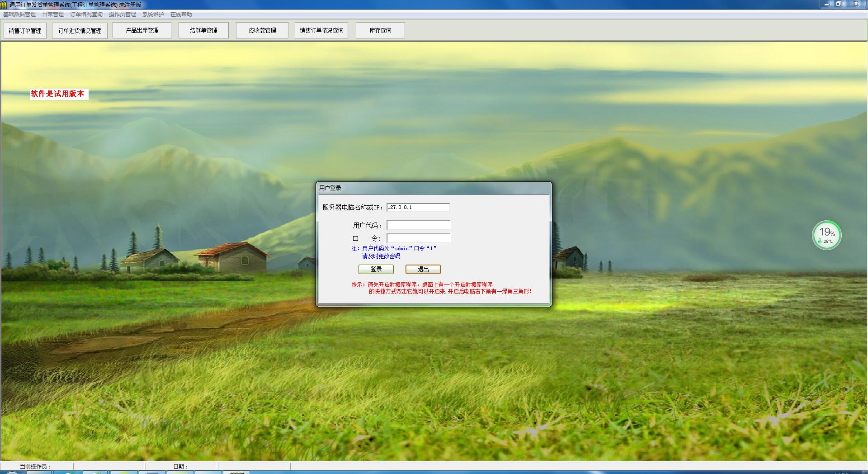Focus the 口令 password input field
This screenshot has width=868, height=474.
418,238
